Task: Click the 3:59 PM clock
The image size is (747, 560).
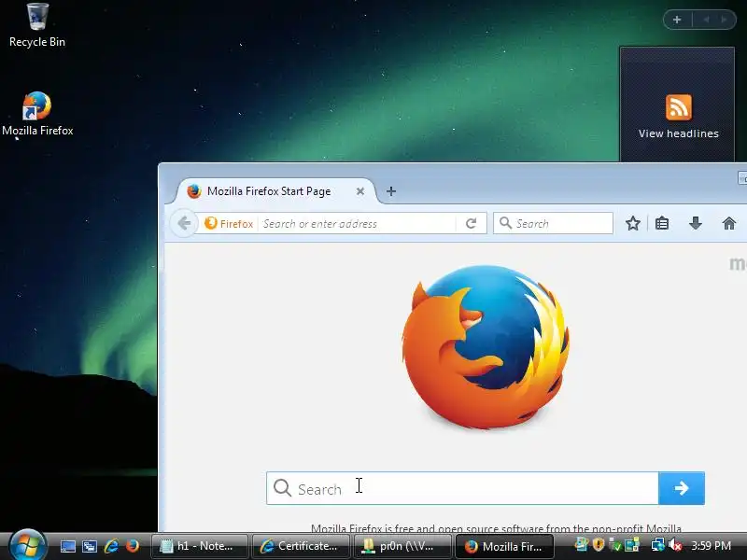Action: [711, 546]
